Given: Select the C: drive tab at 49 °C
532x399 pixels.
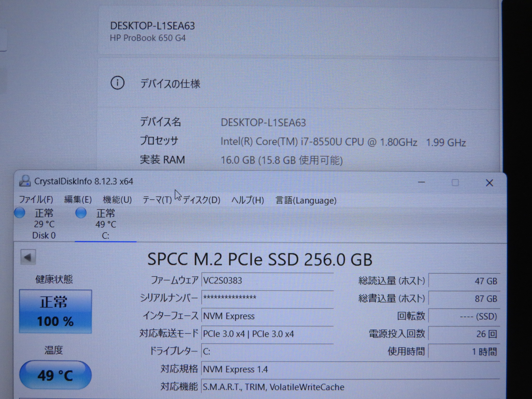Looking at the screenshot, I should tap(106, 224).
